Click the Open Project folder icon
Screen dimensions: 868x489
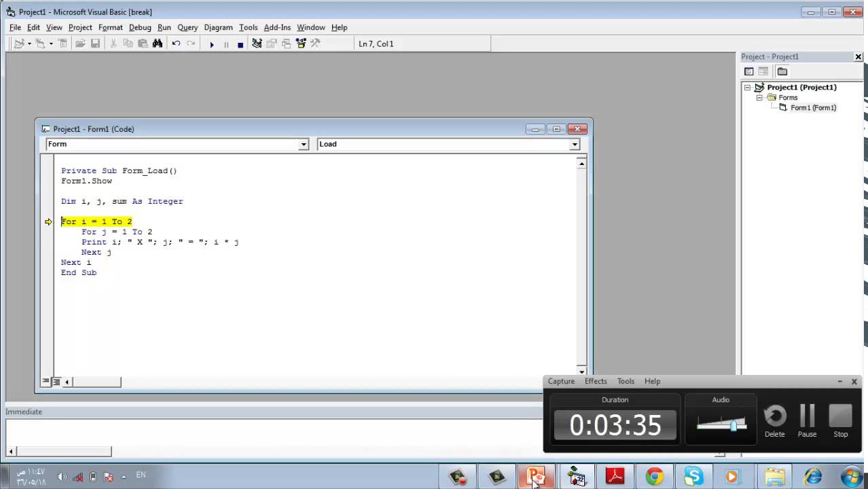[x=80, y=43]
